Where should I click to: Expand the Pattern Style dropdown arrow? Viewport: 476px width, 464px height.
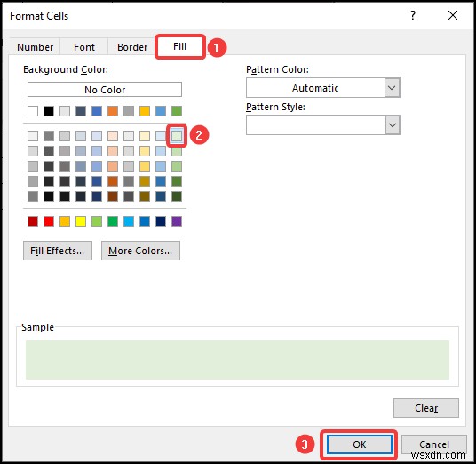coord(393,124)
